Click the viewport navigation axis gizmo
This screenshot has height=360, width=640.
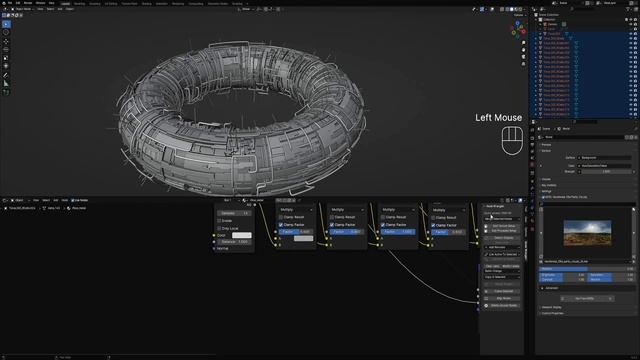click(518, 29)
